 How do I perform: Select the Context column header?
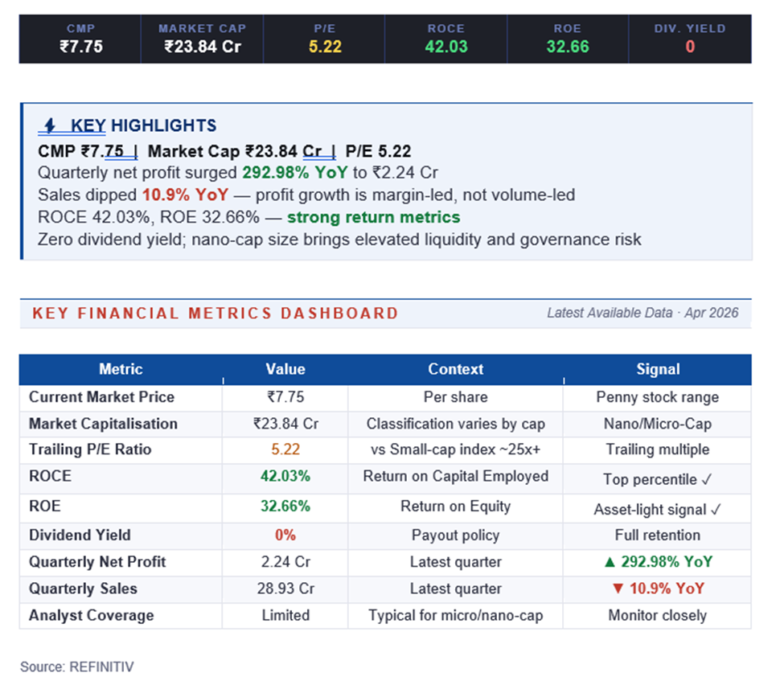tap(455, 370)
